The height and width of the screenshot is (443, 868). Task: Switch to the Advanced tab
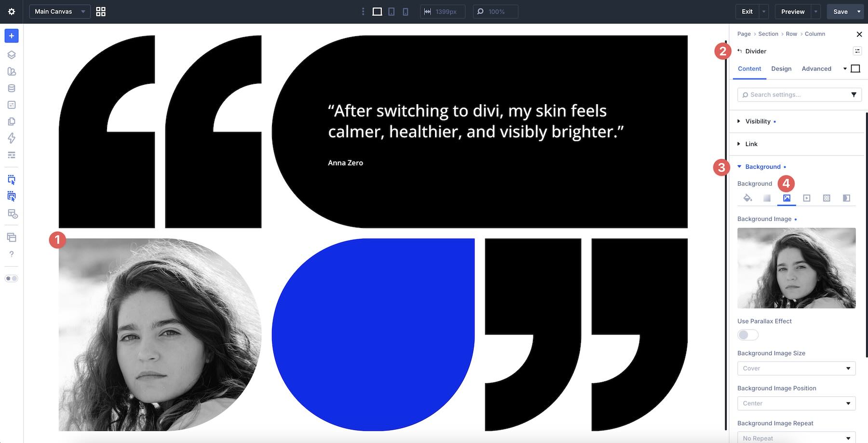816,69
